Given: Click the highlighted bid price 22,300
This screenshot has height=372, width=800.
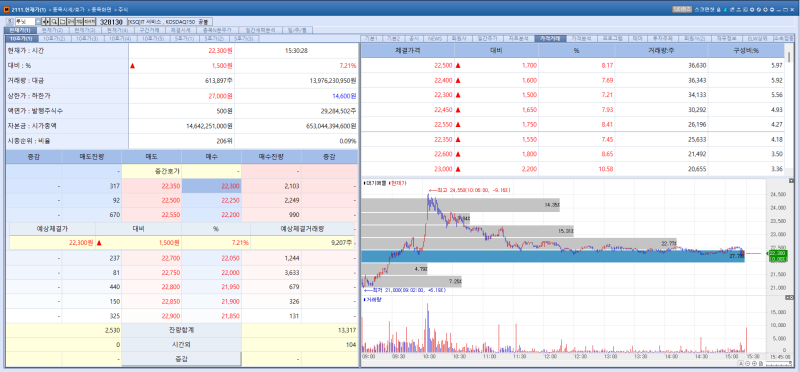Looking at the screenshot, I should pos(212,187).
